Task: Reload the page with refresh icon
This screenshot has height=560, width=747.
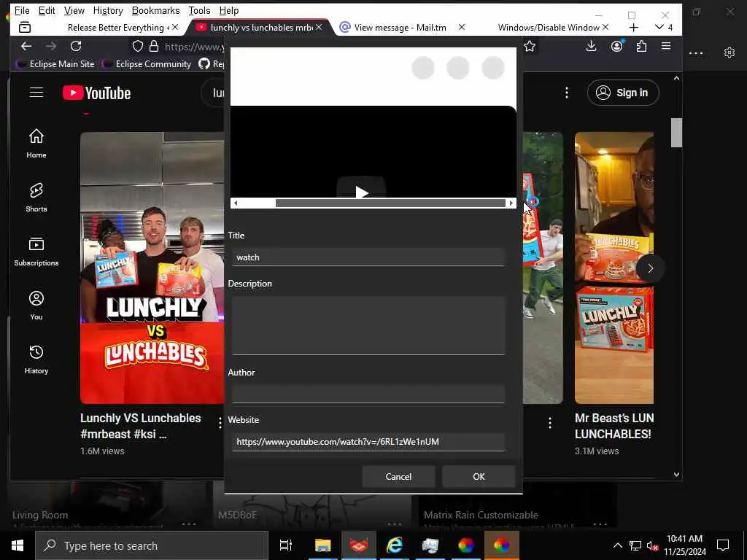Action: pyautogui.click(x=76, y=46)
